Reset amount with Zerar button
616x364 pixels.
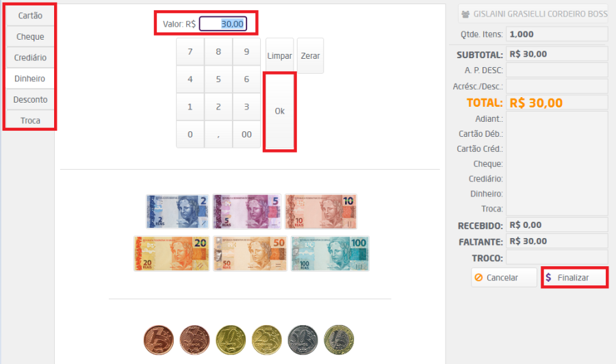coord(310,55)
